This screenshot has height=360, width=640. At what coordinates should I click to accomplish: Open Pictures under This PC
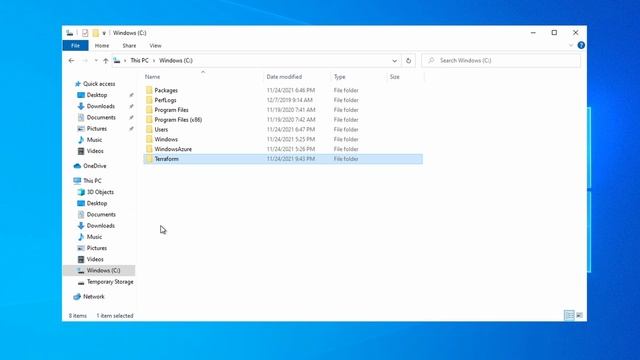(97, 248)
